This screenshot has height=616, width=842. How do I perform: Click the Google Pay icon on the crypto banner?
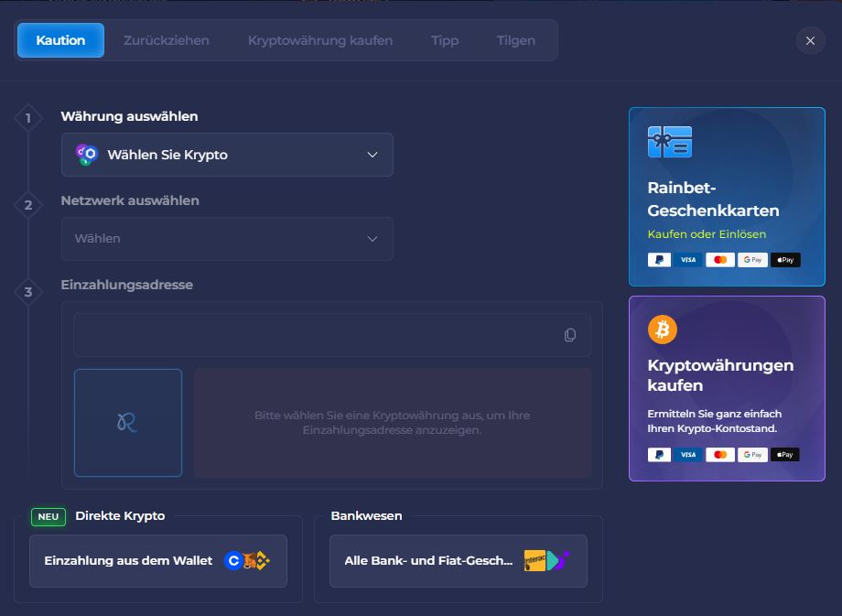(x=752, y=455)
